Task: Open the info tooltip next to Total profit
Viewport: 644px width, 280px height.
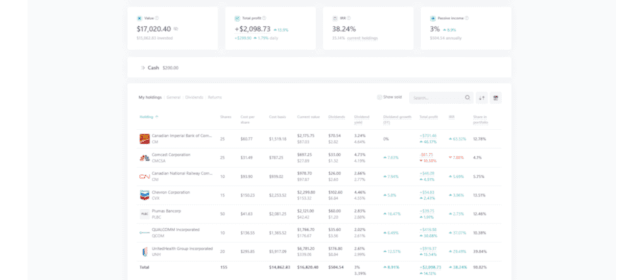Action: (x=264, y=18)
